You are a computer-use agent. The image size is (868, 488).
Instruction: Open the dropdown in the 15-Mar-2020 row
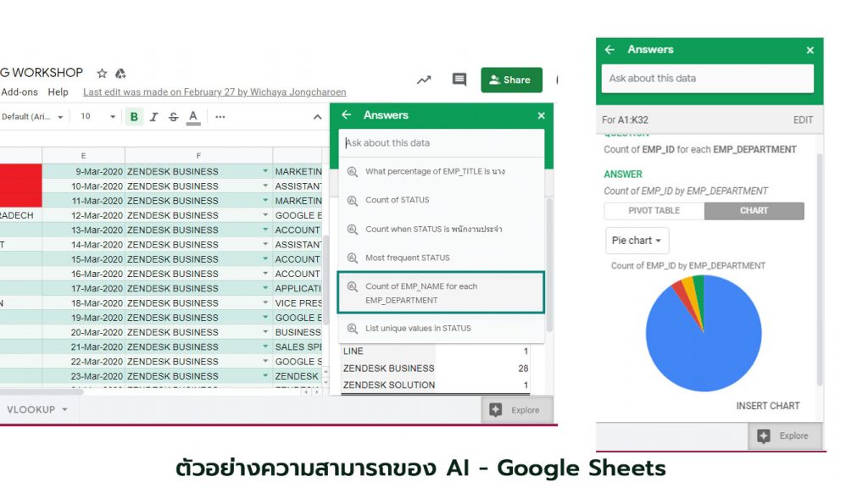tap(265, 259)
